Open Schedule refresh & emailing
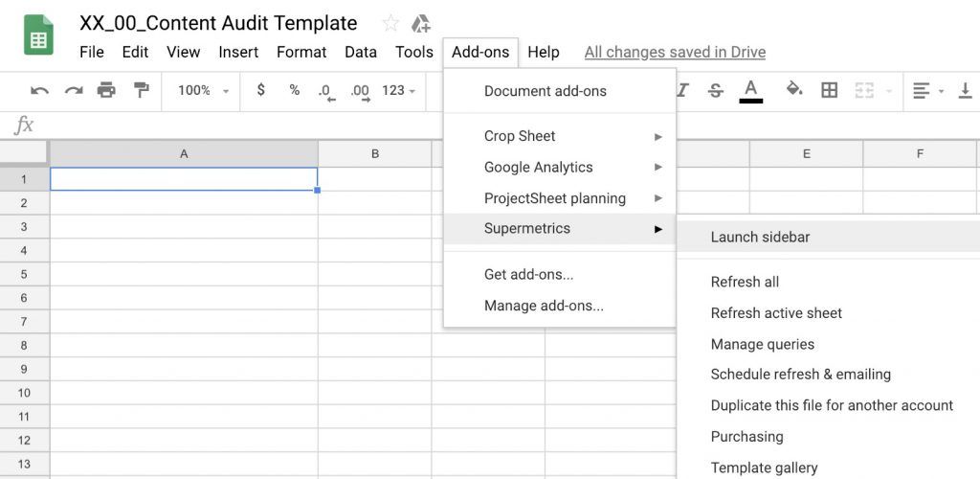980x479 pixels. 829,375
